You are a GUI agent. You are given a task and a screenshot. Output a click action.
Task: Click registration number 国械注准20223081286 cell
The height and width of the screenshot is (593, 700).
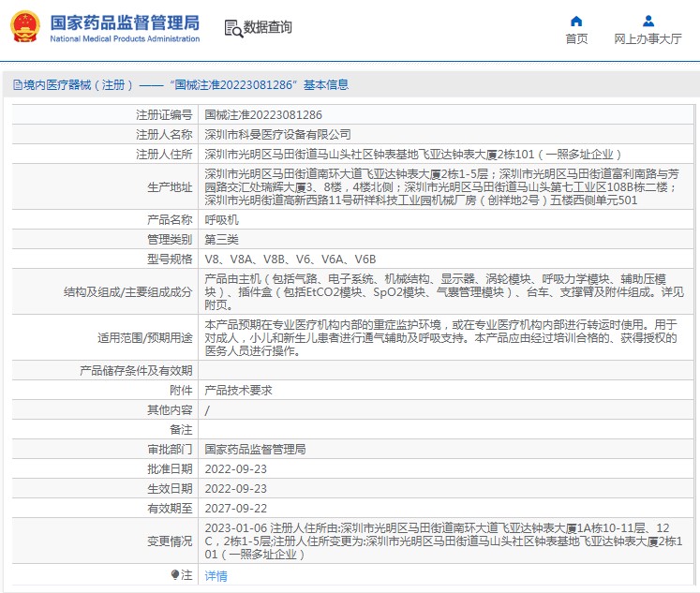coord(256,114)
